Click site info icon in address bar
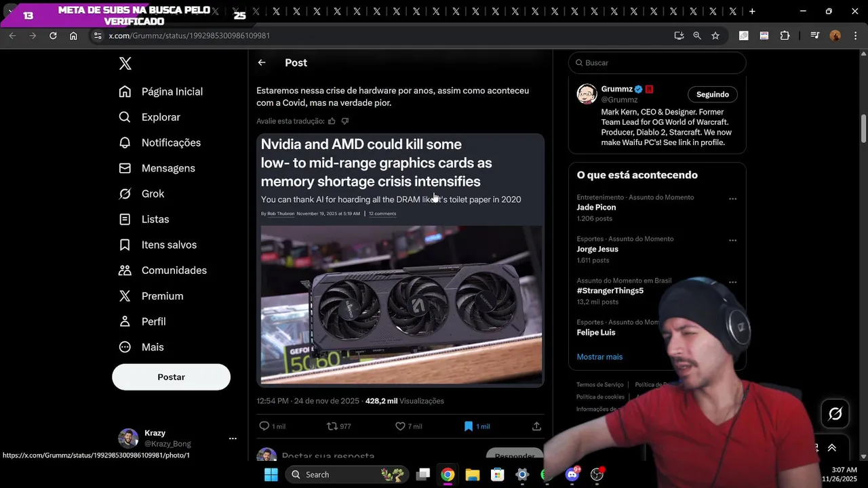 coord(97,36)
